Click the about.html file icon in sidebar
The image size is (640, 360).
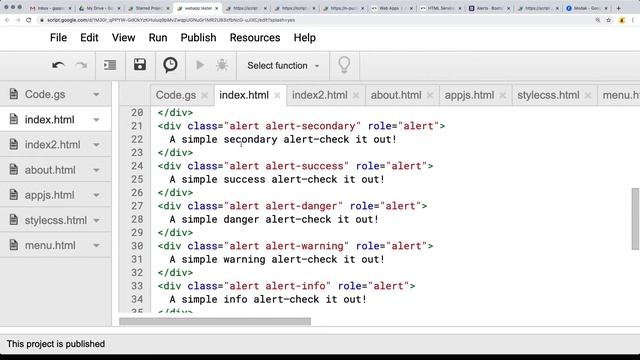(x=14, y=169)
